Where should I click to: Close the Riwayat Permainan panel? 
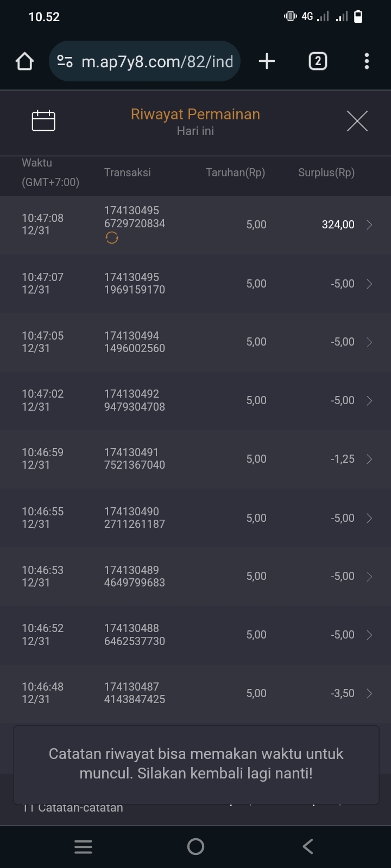tap(357, 120)
